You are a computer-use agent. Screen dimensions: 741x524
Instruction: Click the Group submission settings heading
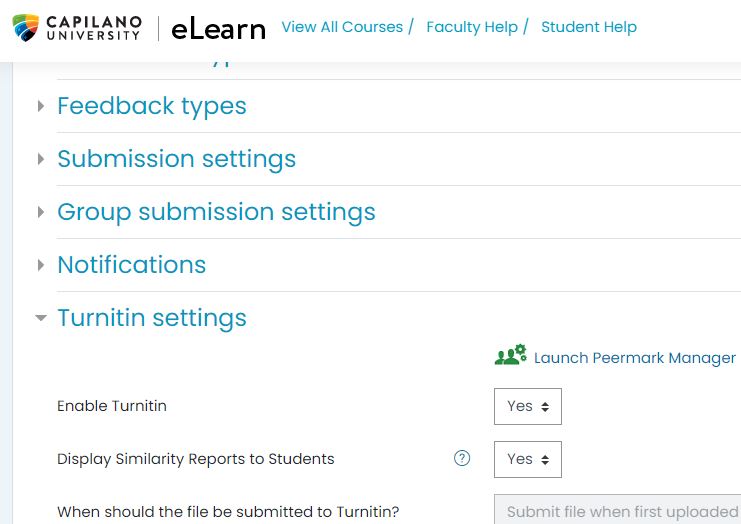point(216,212)
